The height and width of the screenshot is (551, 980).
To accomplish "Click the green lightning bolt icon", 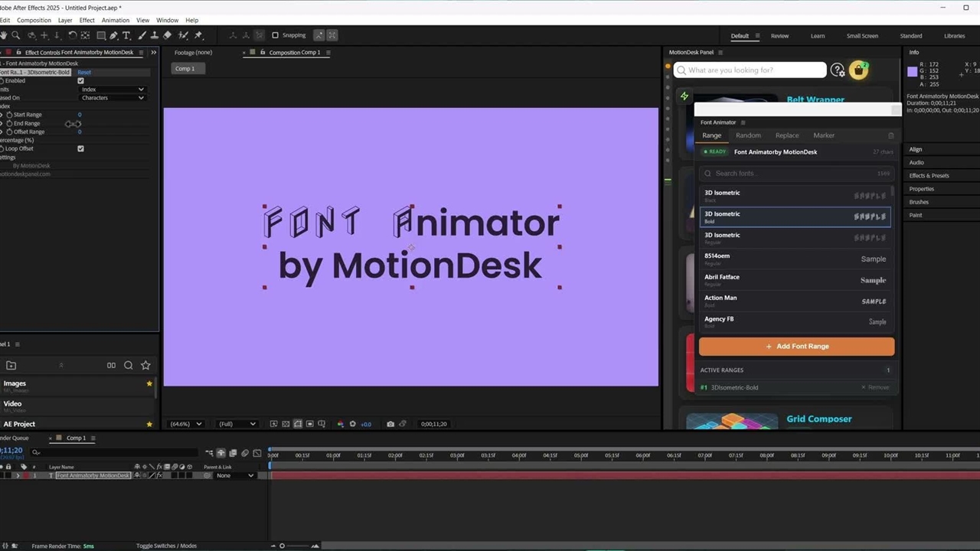I will (684, 96).
